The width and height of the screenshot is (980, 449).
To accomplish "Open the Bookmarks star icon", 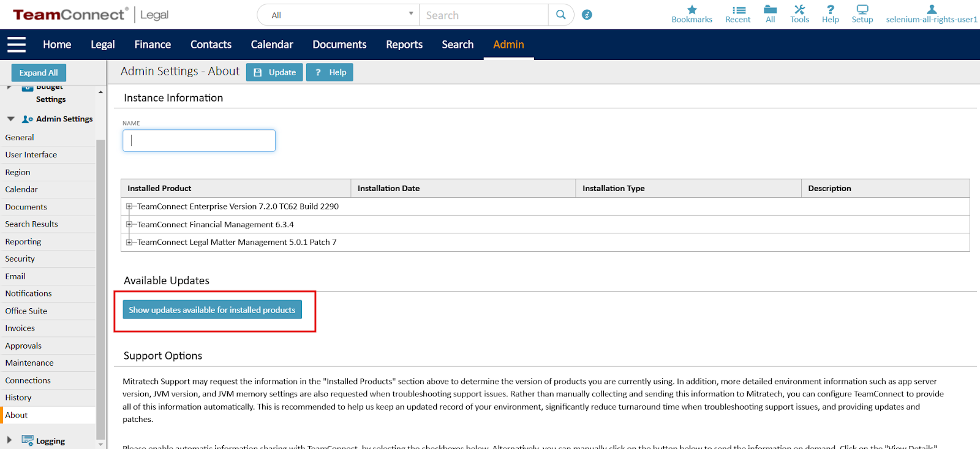I will [x=692, y=10].
